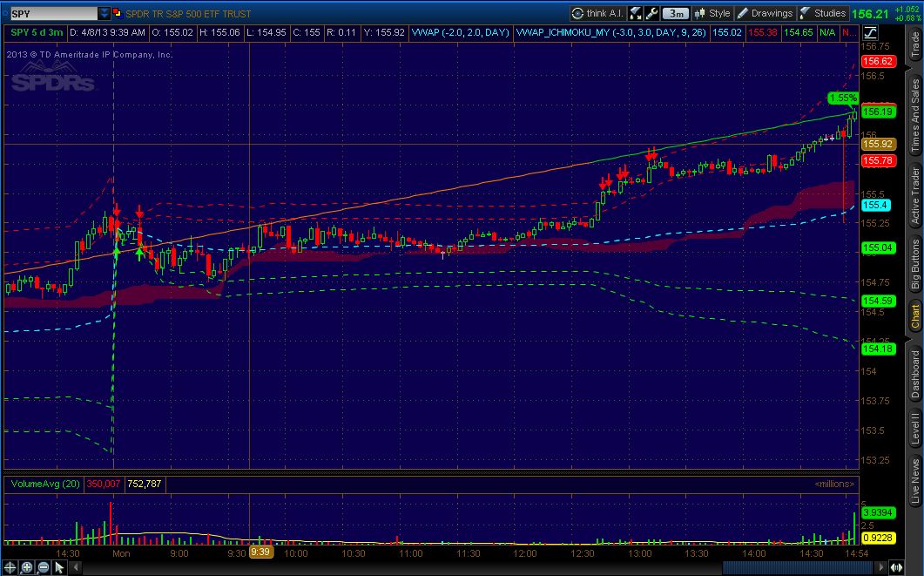Viewport: 924px width, 576px height.
Task: Toggle the chart scale curve icon
Action: pos(870,32)
